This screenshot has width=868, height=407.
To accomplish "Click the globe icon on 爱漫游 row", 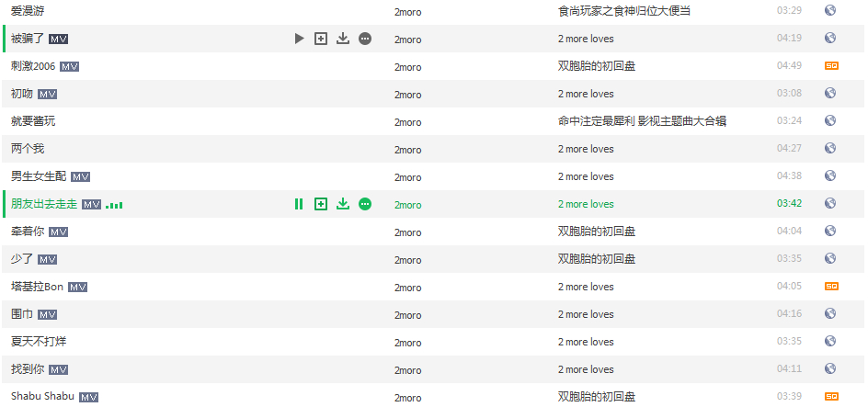I will pos(829,10).
